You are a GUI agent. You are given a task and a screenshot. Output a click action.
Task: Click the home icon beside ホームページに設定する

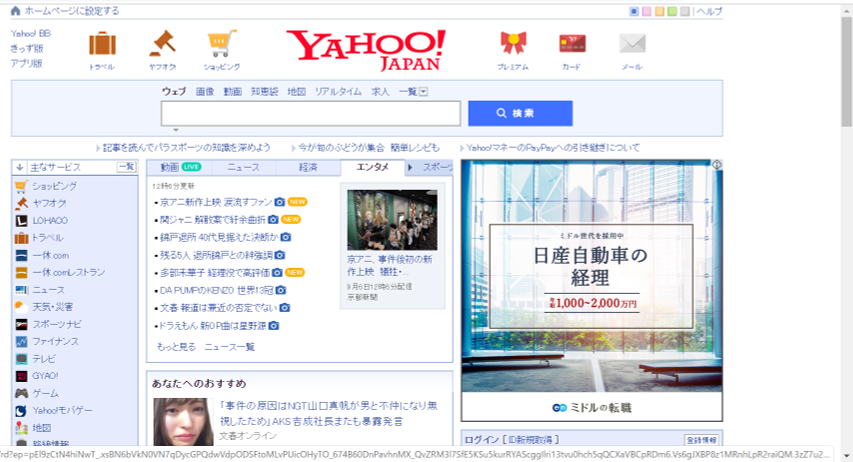pos(16,11)
